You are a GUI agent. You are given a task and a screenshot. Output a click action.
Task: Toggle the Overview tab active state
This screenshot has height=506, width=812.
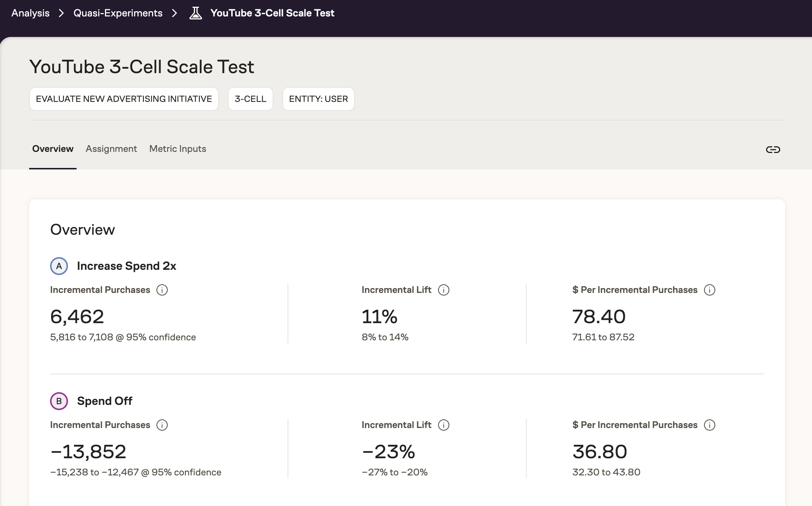[x=53, y=149]
